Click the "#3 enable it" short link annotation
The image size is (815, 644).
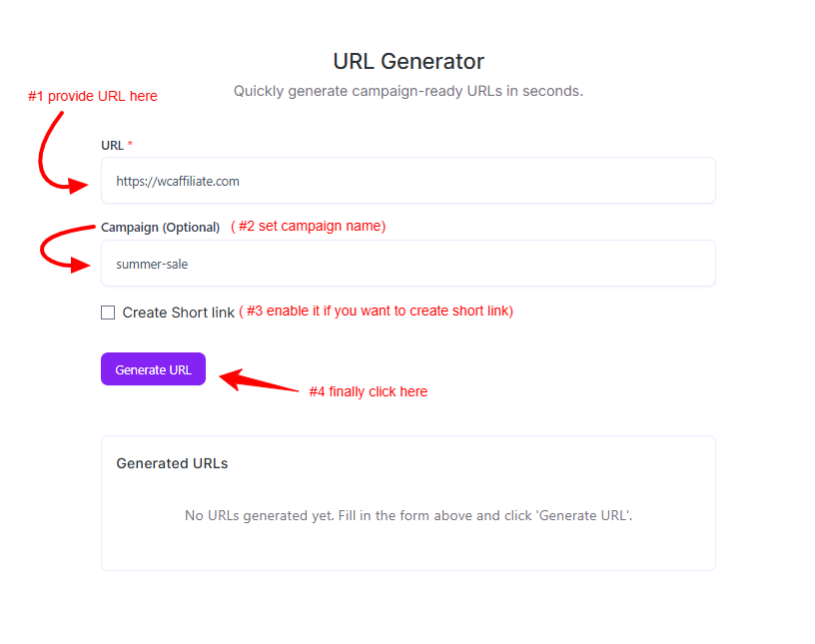(377, 312)
